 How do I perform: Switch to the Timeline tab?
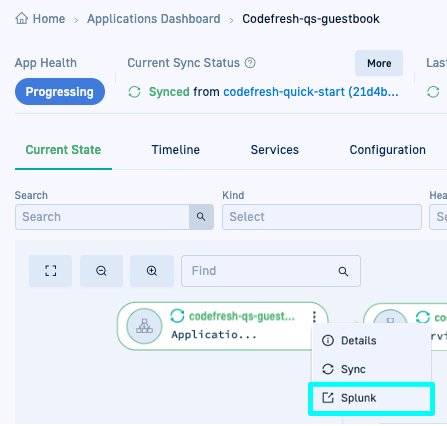(176, 150)
